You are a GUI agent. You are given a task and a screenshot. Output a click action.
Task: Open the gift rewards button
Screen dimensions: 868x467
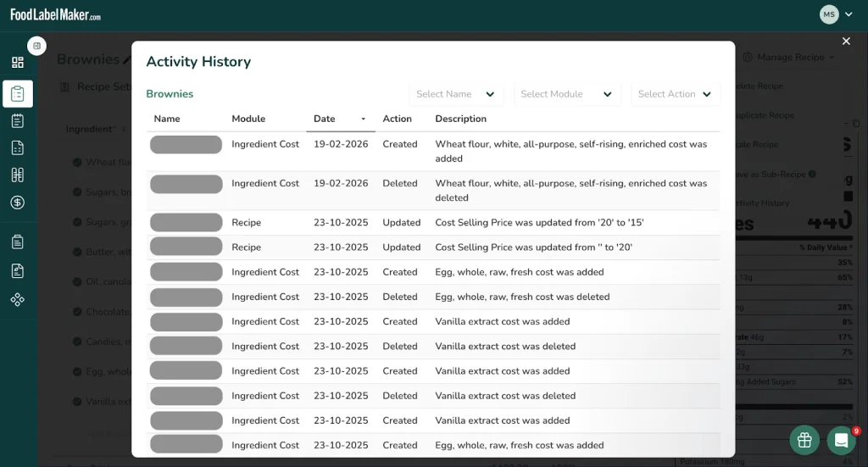(804, 440)
